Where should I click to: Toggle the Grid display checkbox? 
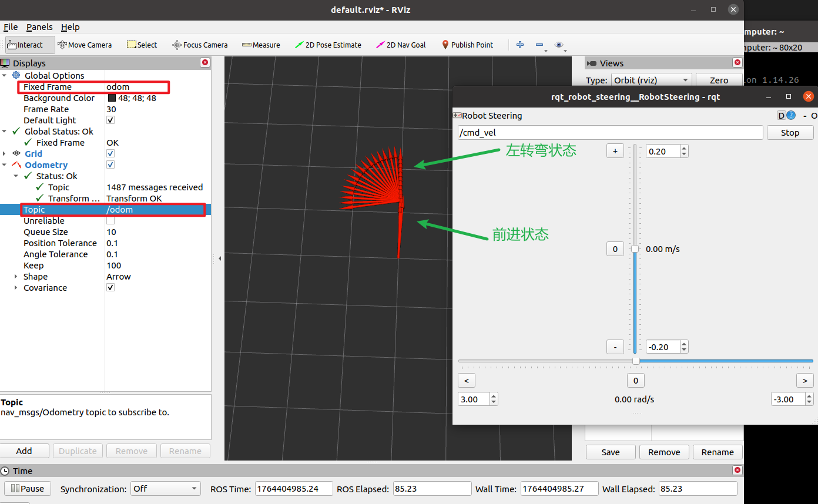pyautogui.click(x=110, y=154)
